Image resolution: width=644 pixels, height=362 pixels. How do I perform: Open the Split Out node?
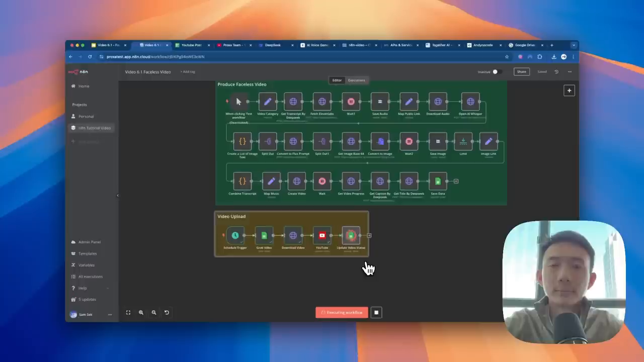(x=268, y=141)
